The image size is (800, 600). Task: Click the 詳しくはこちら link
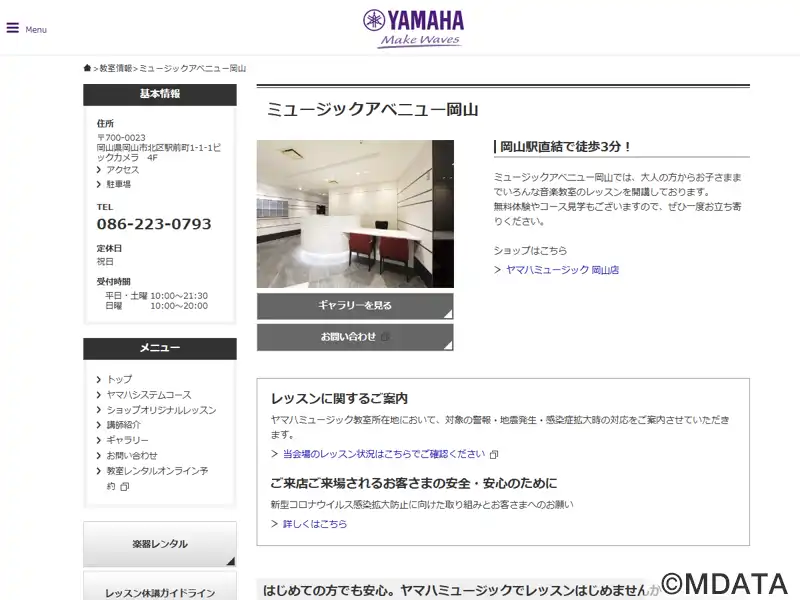point(315,523)
